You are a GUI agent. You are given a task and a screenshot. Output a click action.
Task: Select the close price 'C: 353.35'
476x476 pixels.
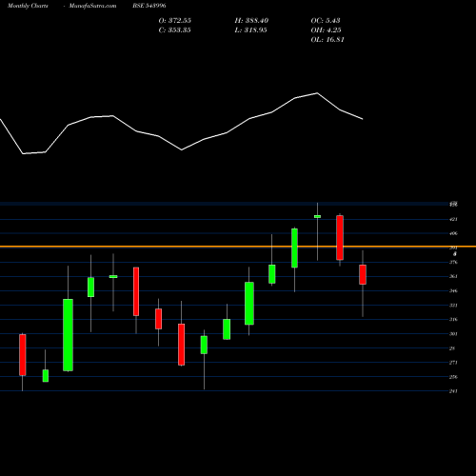(x=175, y=30)
